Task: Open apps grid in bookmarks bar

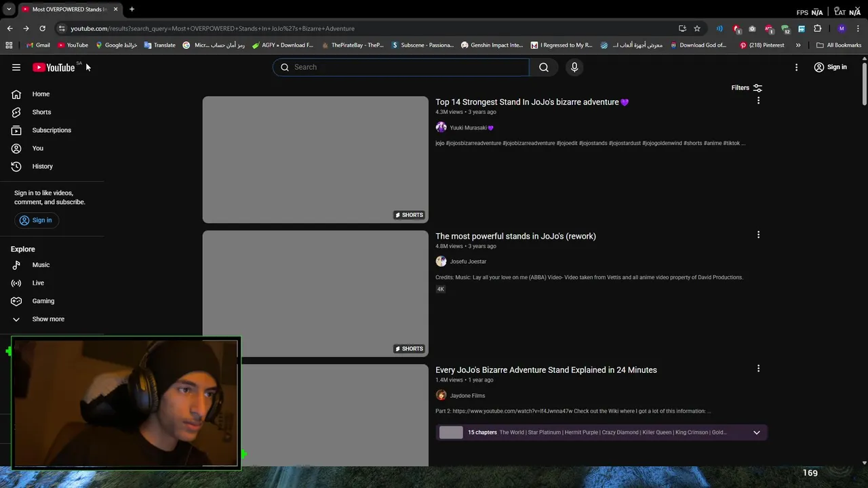Action: point(9,45)
